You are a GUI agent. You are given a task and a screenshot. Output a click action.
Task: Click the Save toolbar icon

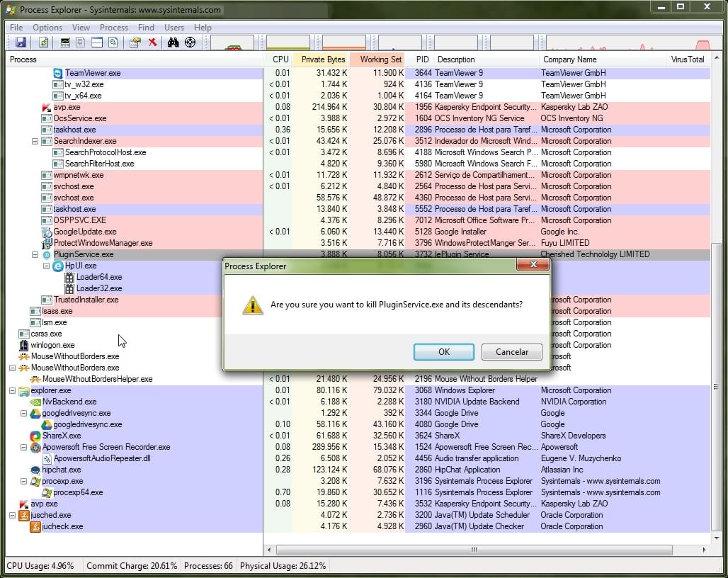pos(21,42)
